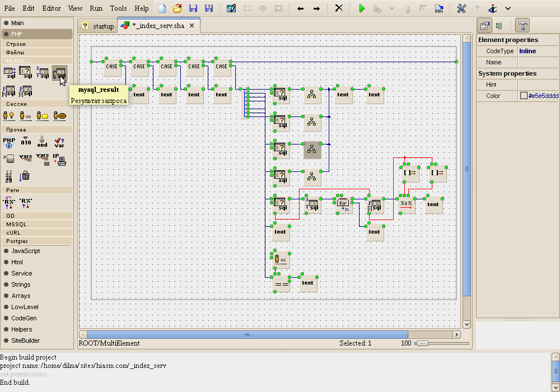Click the Open folder toolbar icon
560x392 pixels.
[x=178, y=8]
